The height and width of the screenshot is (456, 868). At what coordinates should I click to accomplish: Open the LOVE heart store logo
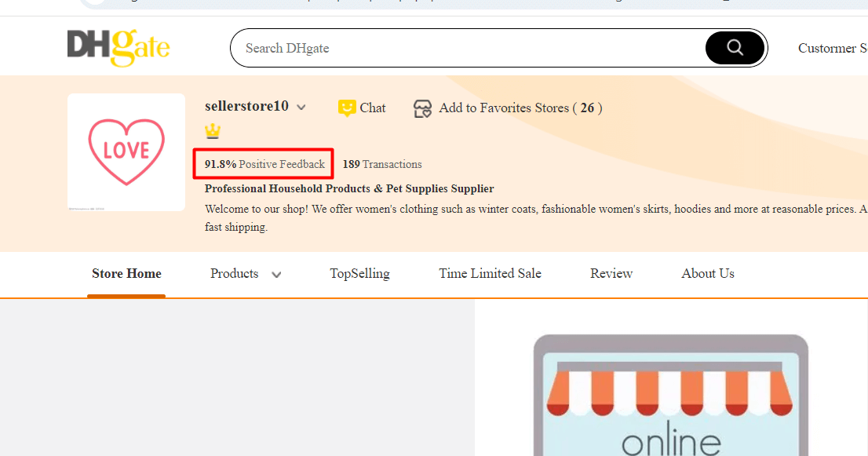point(126,151)
